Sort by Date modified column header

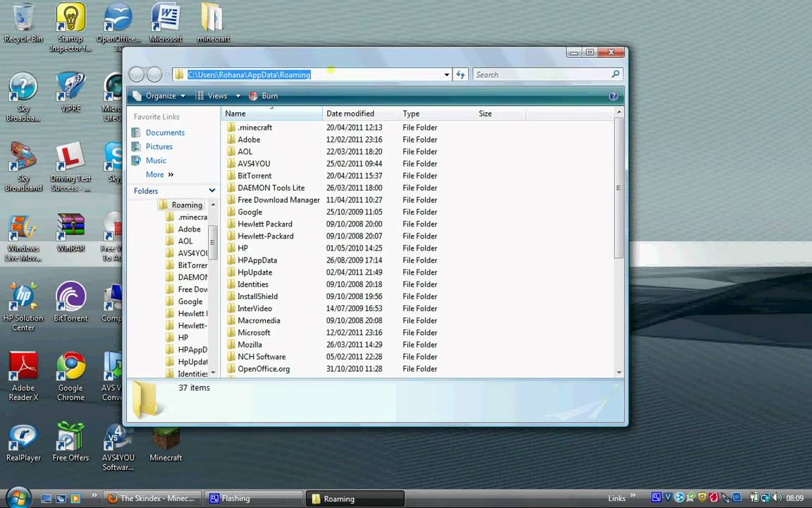[360, 114]
